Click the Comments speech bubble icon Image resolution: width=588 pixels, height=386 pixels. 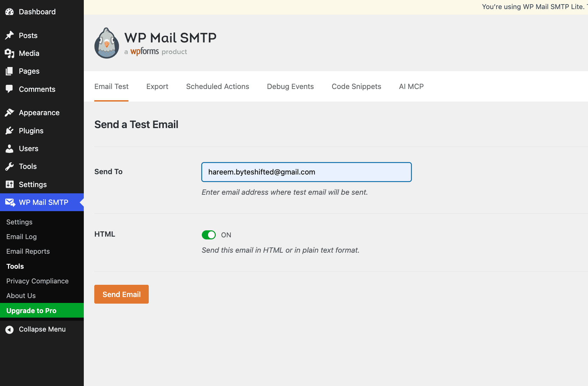click(9, 89)
